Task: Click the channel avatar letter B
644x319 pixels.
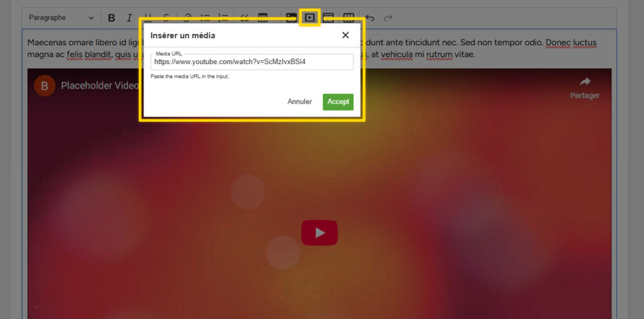Action: pos(45,85)
